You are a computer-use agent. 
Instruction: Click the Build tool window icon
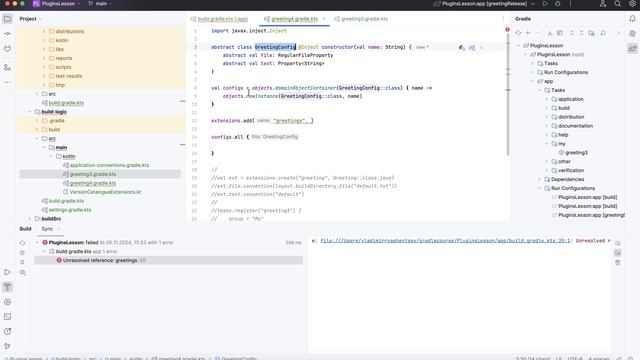[x=7, y=287]
